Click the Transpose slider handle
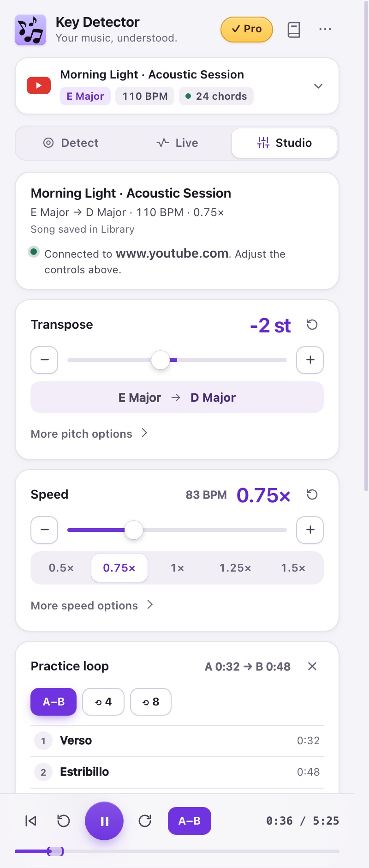Screen dimensions: 369x868 (161, 360)
